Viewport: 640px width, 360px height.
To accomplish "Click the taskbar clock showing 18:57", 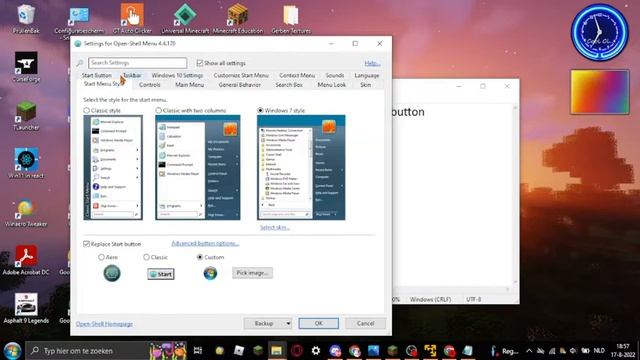I will coord(623,351).
